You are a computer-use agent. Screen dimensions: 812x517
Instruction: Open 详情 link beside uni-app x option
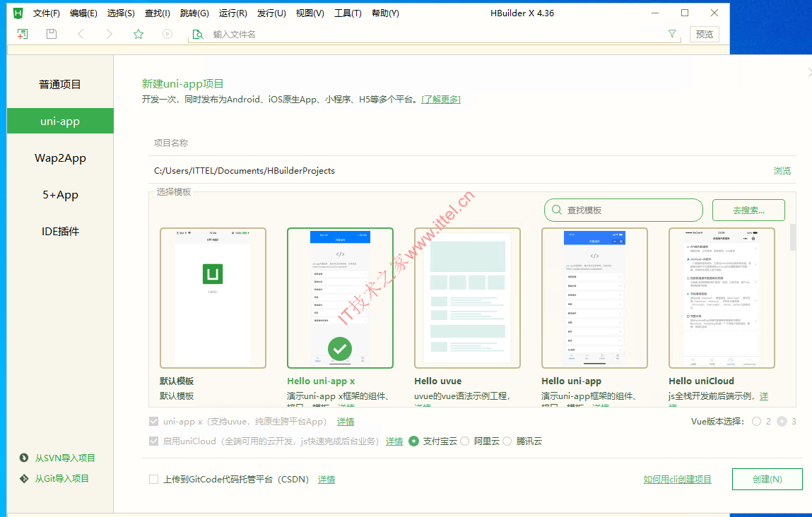pos(346,422)
